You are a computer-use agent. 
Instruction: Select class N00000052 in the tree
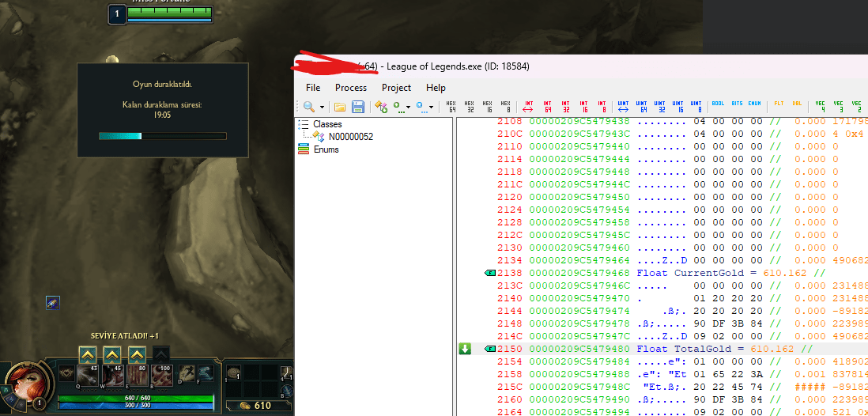[x=350, y=137]
